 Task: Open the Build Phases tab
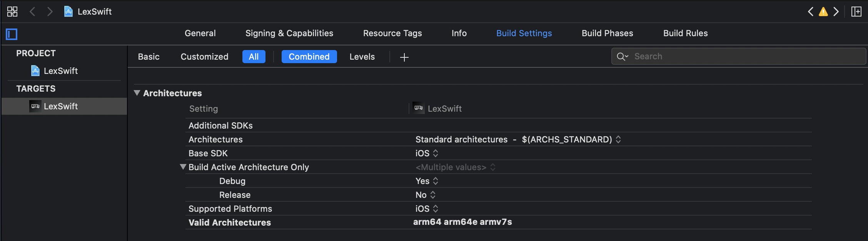coord(607,33)
